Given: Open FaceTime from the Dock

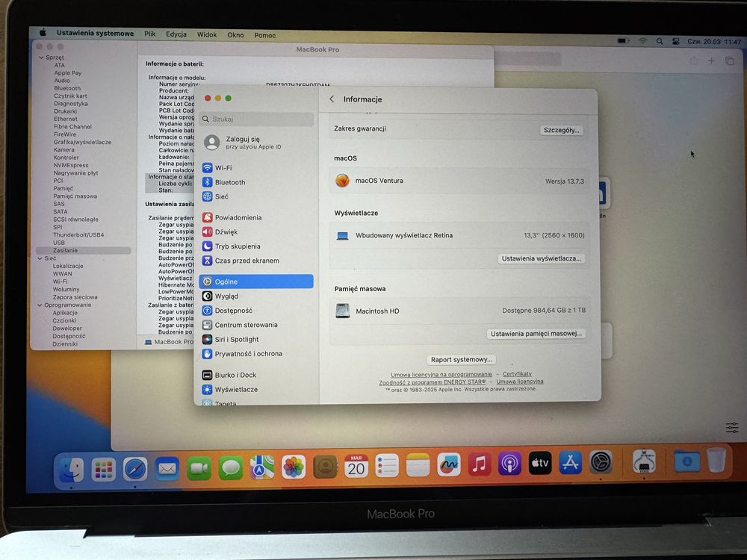Looking at the screenshot, I should 199,469.
